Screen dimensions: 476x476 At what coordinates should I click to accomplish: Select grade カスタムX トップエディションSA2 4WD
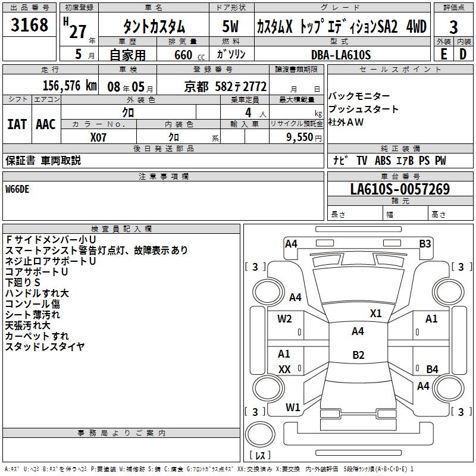click(342, 26)
